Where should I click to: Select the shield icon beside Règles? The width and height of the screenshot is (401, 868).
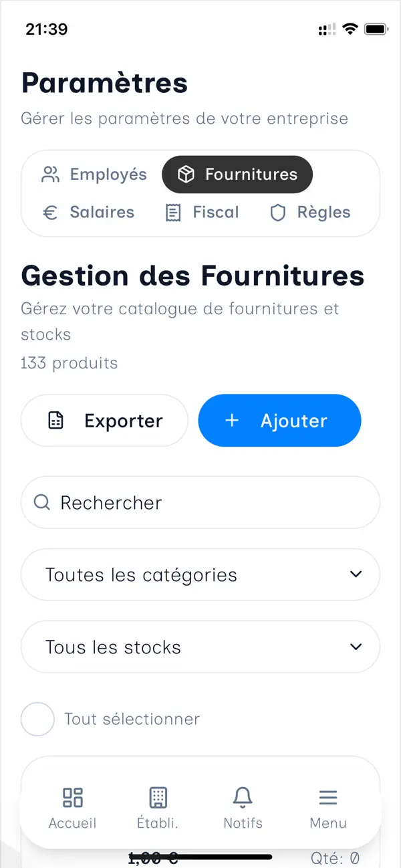pyautogui.click(x=278, y=213)
